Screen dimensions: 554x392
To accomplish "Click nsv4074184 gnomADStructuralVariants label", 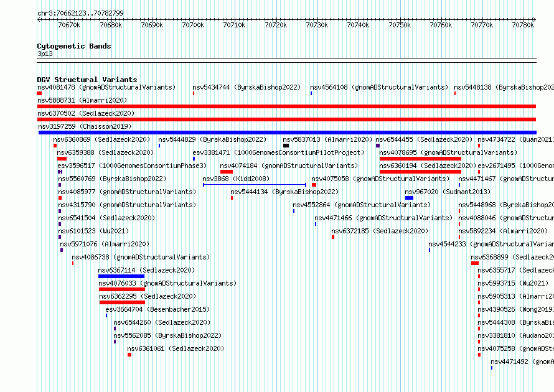I will point(289,166).
